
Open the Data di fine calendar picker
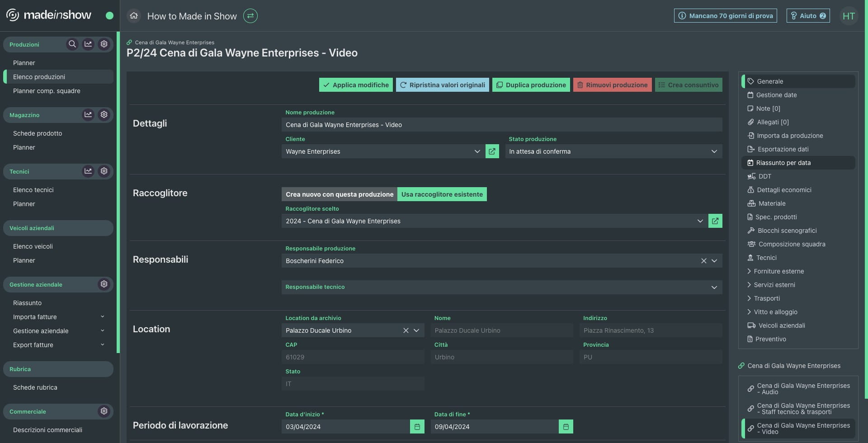click(566, 427)
